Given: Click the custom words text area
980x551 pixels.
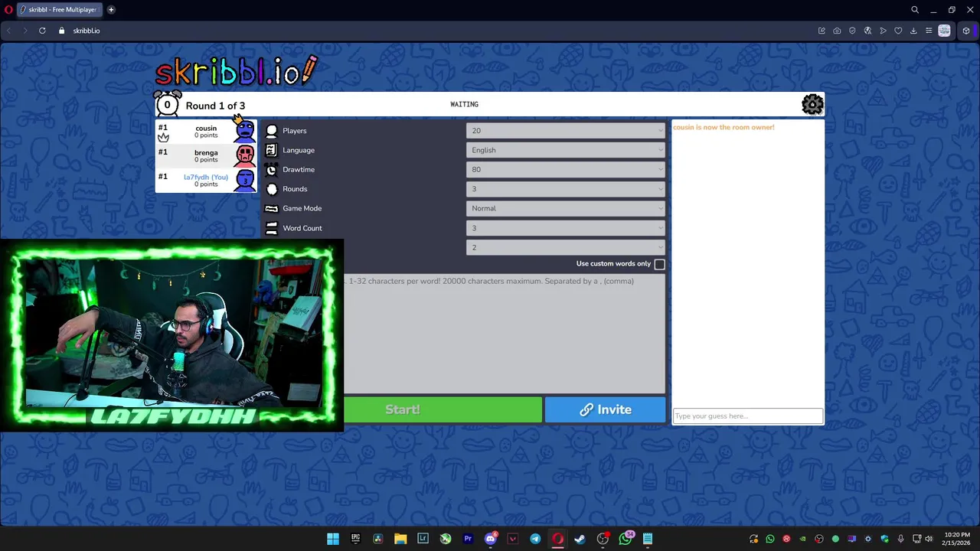Looking at the screenshot, I should pos(504,333).
